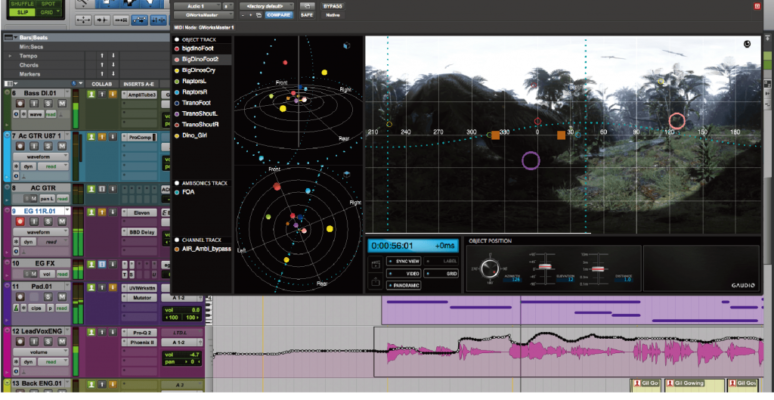Click the purple circle object in video
The height and width of the screenshot is (400, 774).
[x=530, y=159]
